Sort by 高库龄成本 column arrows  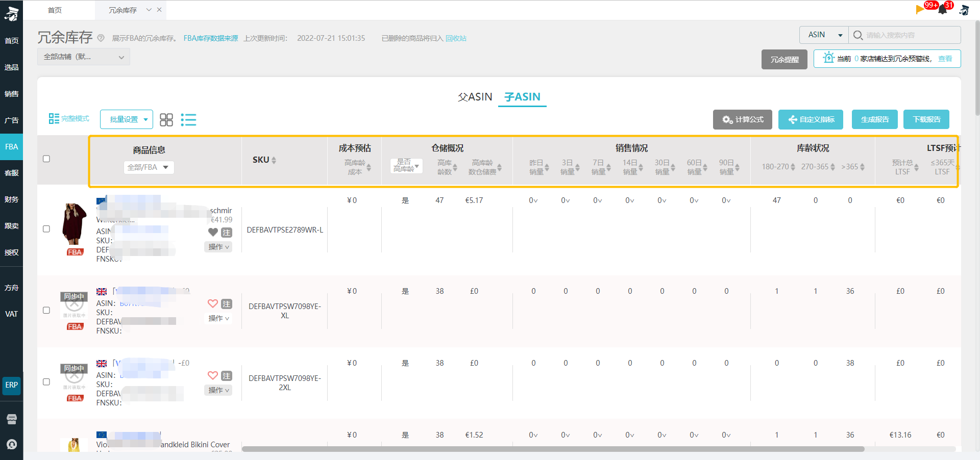point(369,167)
